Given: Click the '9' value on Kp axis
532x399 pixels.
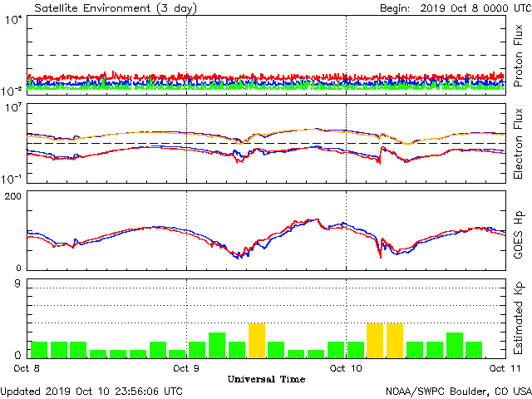Looking at the screenshot, I should (17, 283).
